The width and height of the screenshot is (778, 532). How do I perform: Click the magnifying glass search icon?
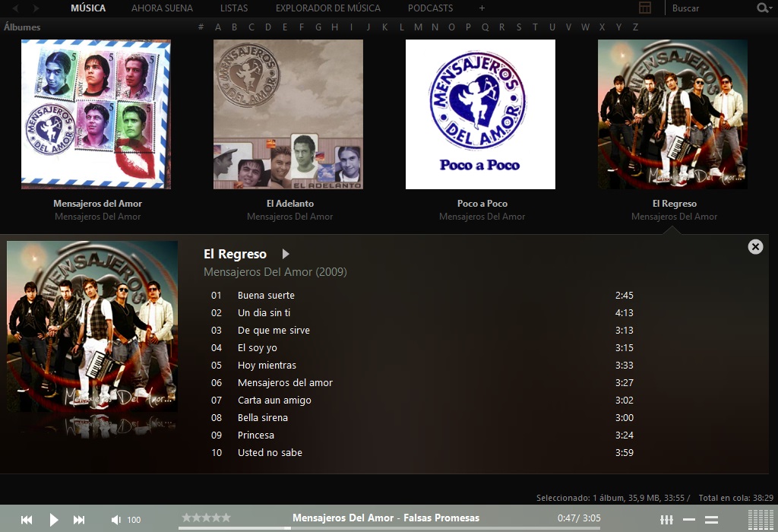pyautogui.click(x=764, y=8)
